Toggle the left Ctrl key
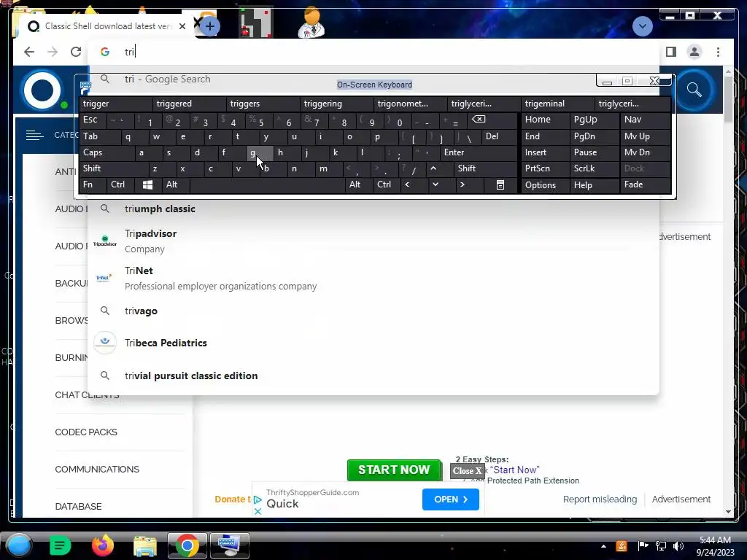747x560 pixels. coord(120,184)
